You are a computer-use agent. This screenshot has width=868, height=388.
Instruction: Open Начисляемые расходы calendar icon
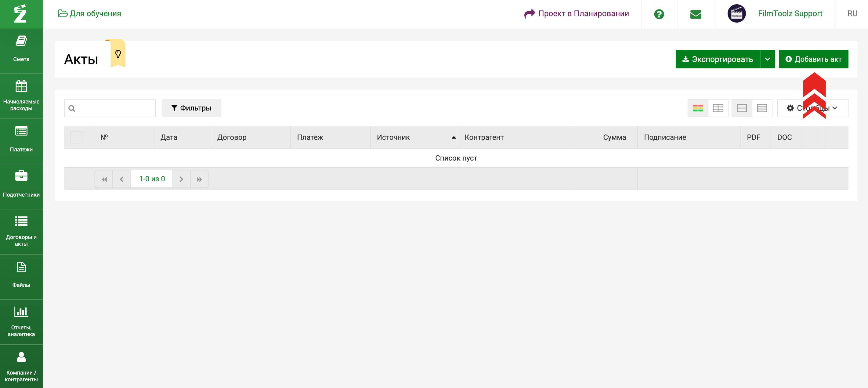21,86
